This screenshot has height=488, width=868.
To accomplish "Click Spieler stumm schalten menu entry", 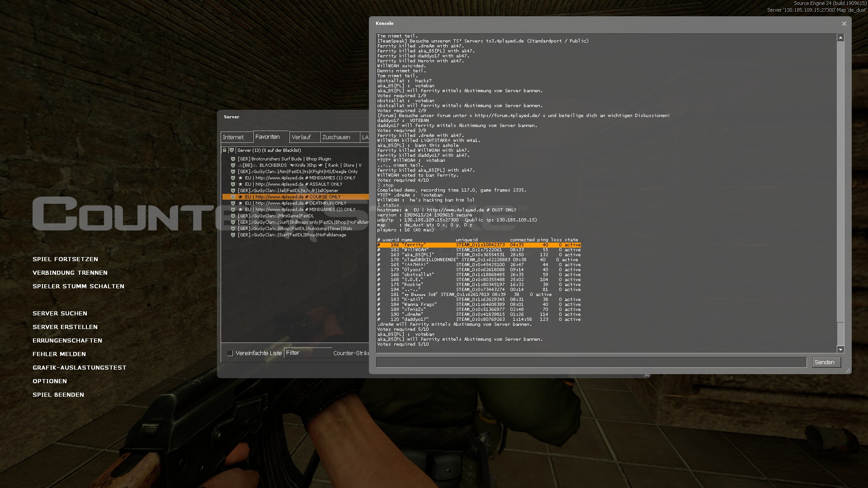I will (x=78, y=286).
